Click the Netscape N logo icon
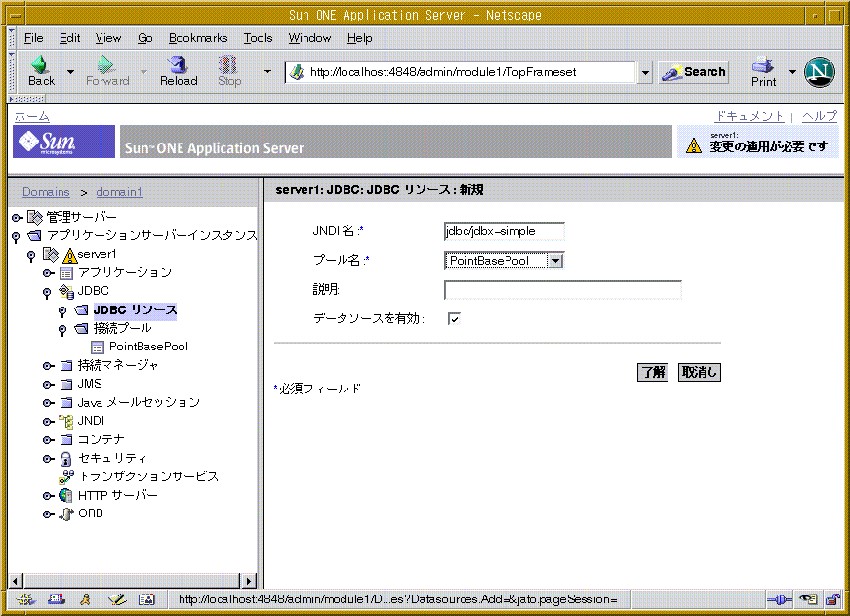 point(819,71)
